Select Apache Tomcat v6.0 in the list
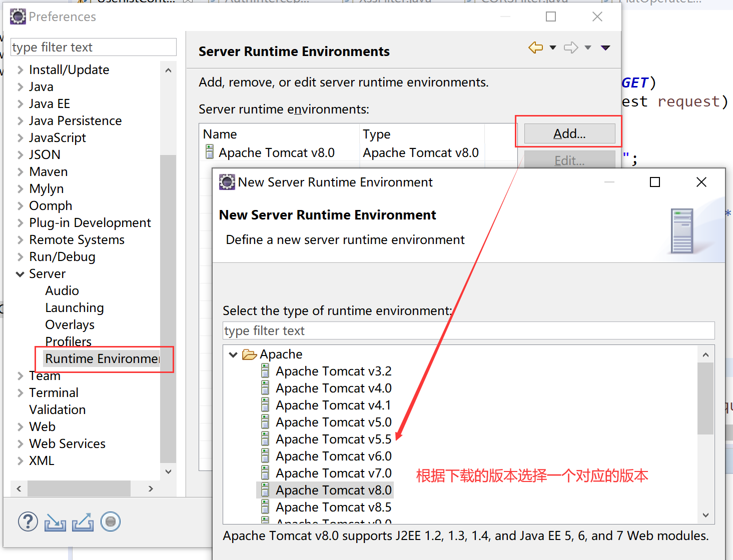This screenshot has width=733, height=560. [x=334, y=456]
